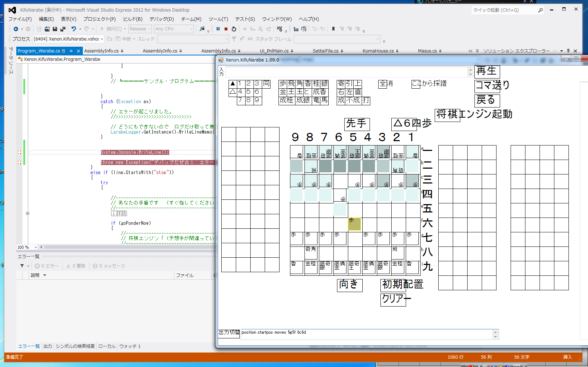Viewport: 588px width, 367px height.
Task: Click the down arrow of the output text scrollbar
Action: coord(495,337)
